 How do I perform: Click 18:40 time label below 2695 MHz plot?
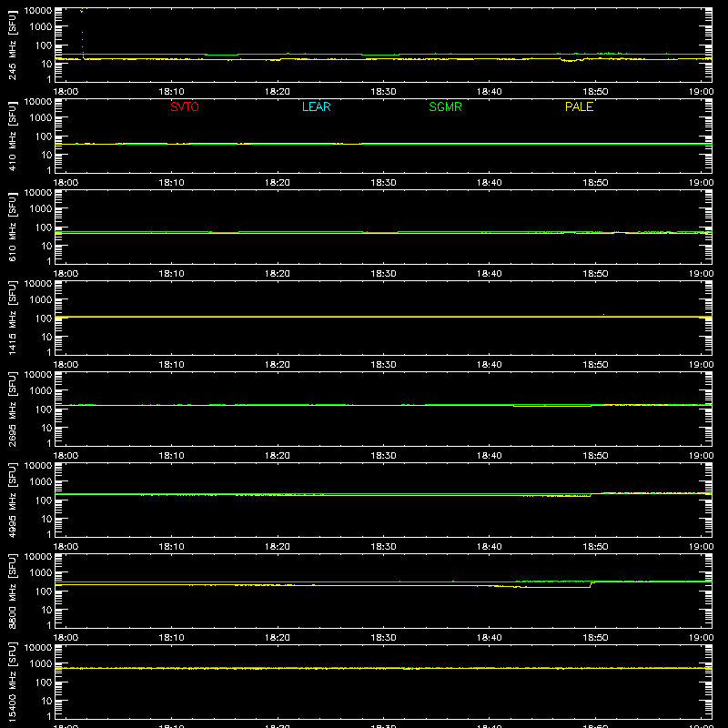point(490,456)
